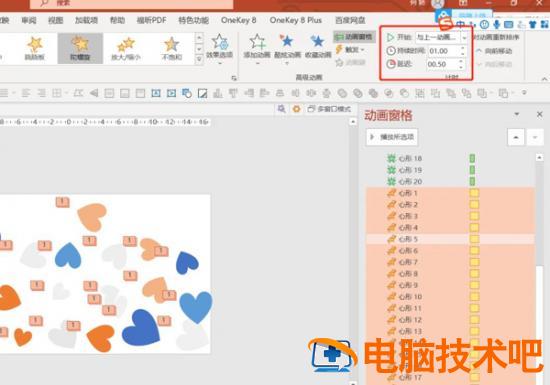Click the orange gear icon above the slide
Viewport: 550px width, 385px height.
(296, 109)
